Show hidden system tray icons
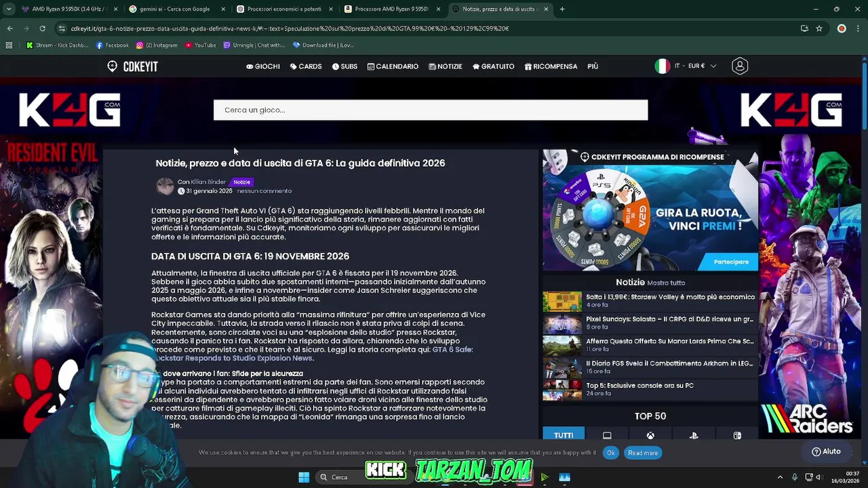The width and height of the screenshot is (868, 488). (x=780, y=477)
